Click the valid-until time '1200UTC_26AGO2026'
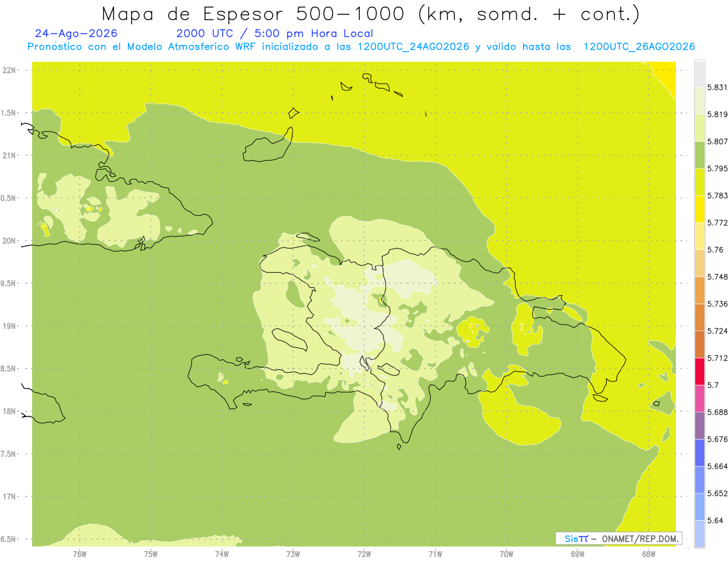This screenshot has width=728, height=562. tap(639, 47)
